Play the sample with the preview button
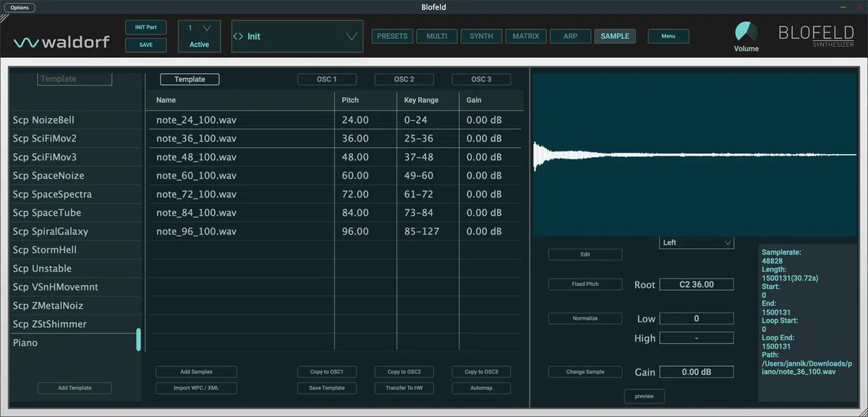This screenshot has height=417, width=868. point(644,396)
